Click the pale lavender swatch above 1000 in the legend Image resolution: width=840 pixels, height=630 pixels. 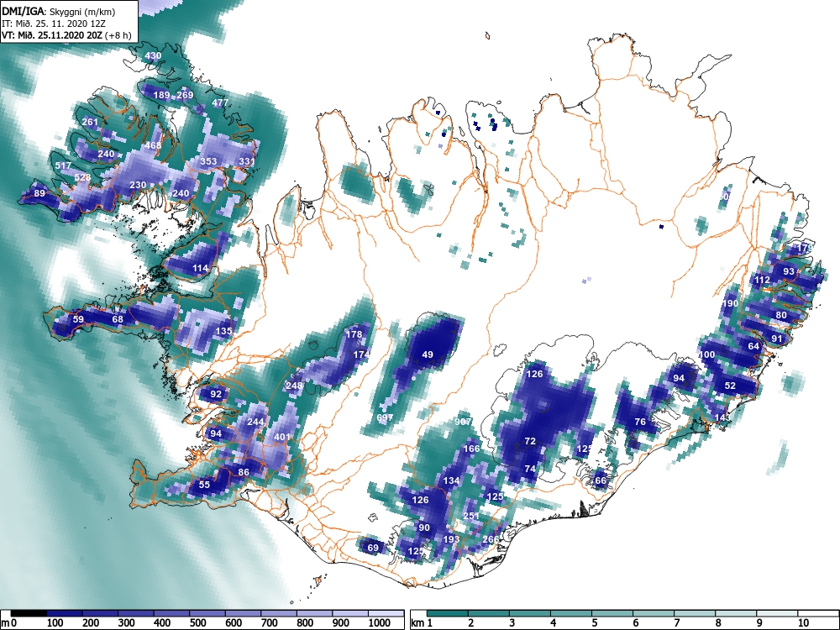pos(386,613)
